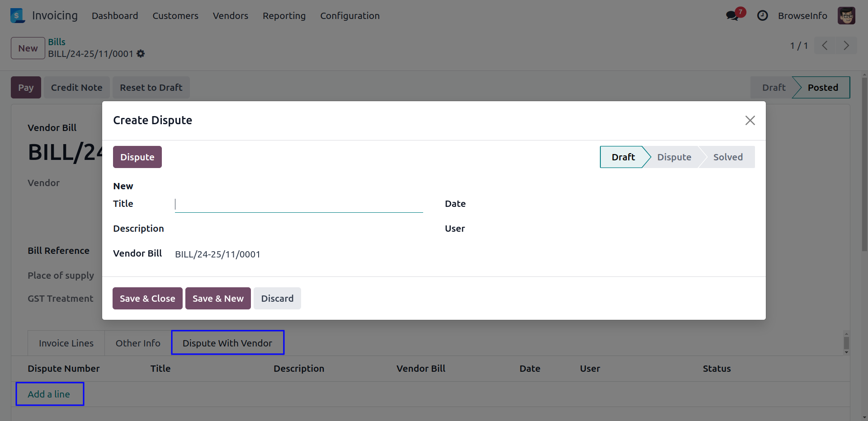This screenshot has height=421, width=868.
Task: Expand the Configuration menu
Action: [x=349, y=16]
